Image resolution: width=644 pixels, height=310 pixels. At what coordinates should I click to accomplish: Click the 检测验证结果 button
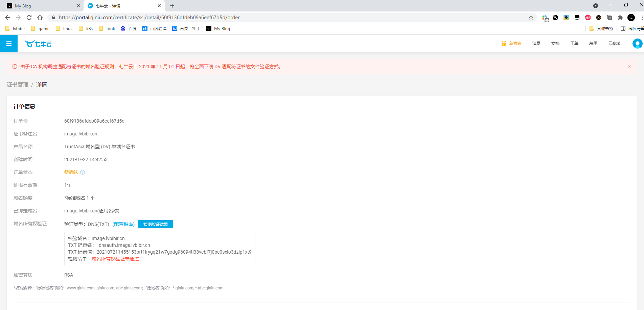tap(156, 224)
